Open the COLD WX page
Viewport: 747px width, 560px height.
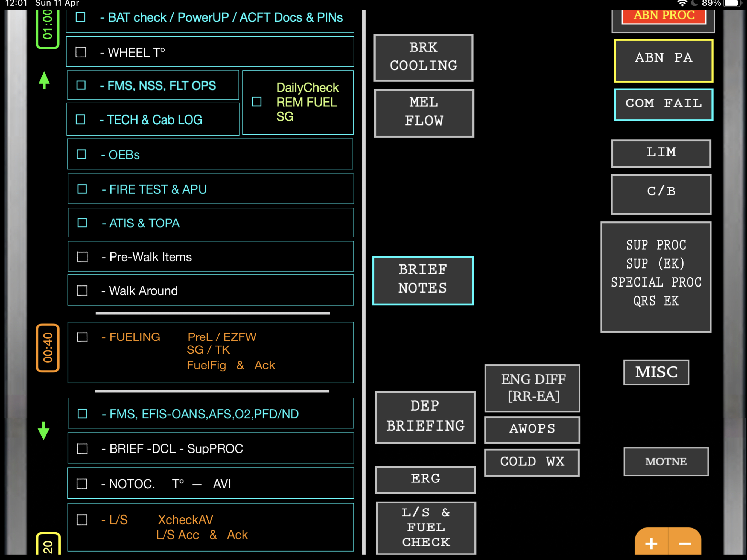tap(532, 462)
